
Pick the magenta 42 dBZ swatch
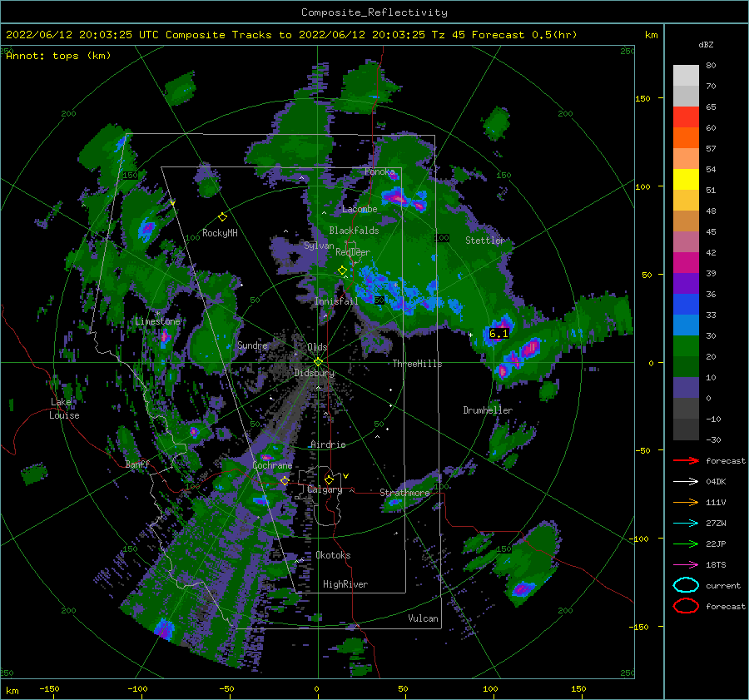point(686,262)
